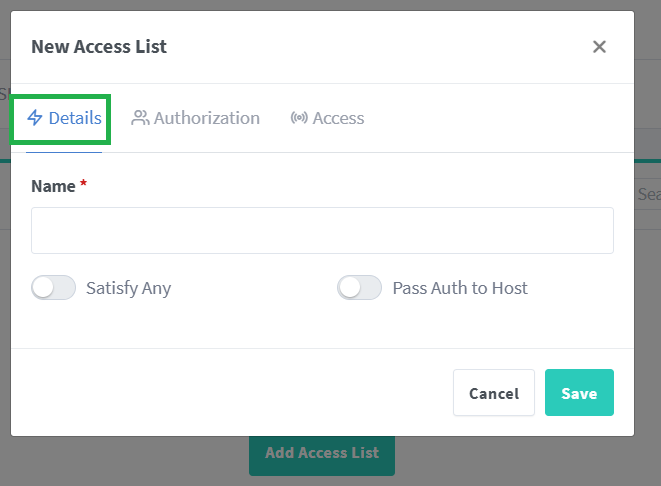Enable the Satisfy Any switch

(54, 287)
